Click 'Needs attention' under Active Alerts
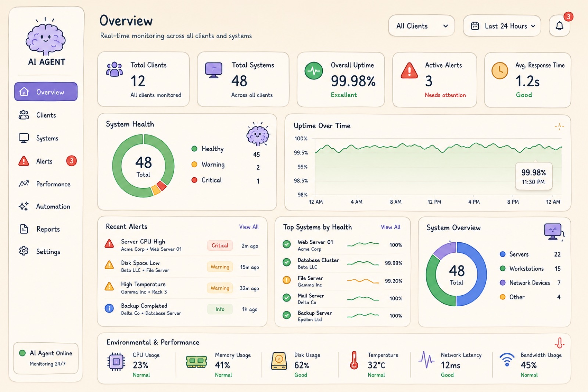Viewport: 588px width, 392px height. pyautogui.click(x=445, y=95)
